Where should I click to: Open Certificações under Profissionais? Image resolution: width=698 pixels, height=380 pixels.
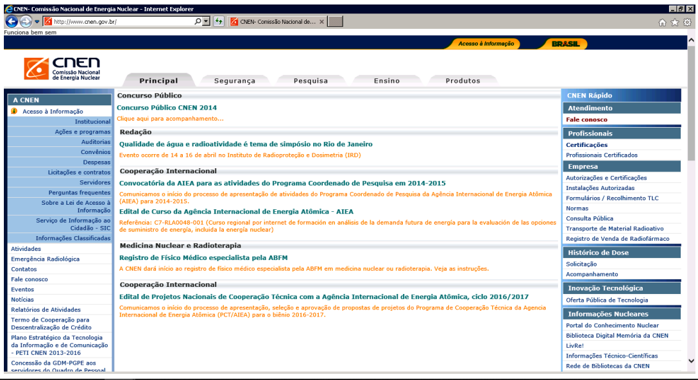tap(586, 145)
